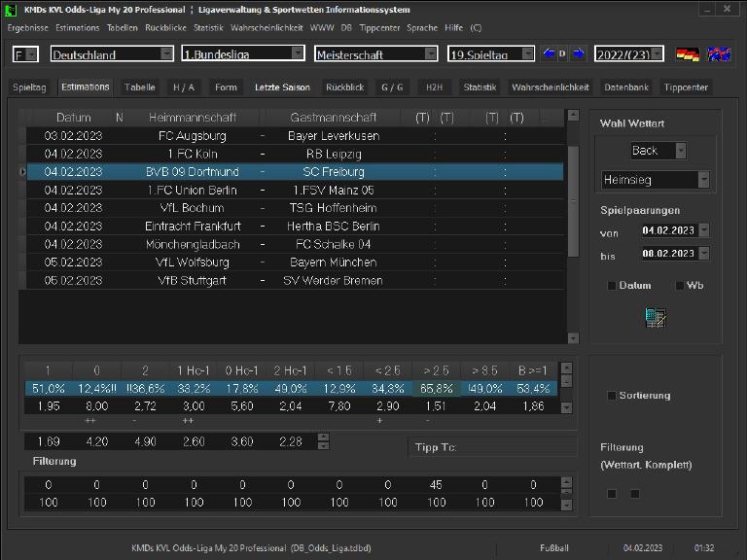Switch to the H / A tab
The image size is (747, 560).
[x=184, y=87]
